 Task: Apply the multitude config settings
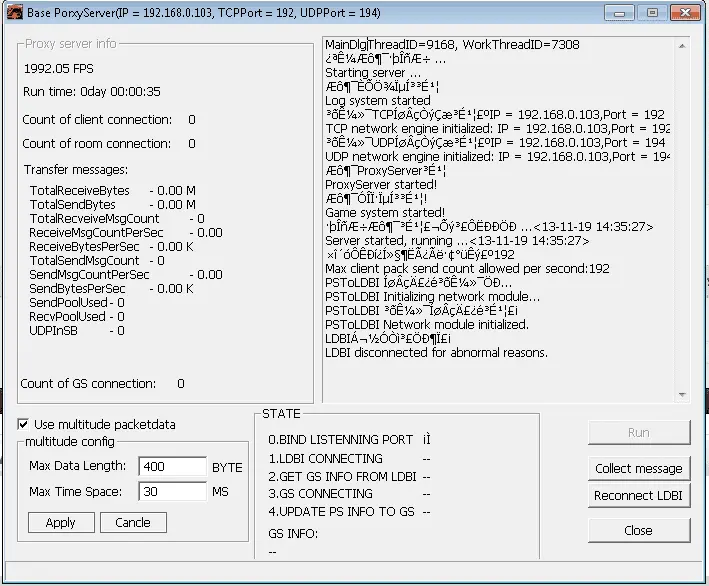point(61,523)
